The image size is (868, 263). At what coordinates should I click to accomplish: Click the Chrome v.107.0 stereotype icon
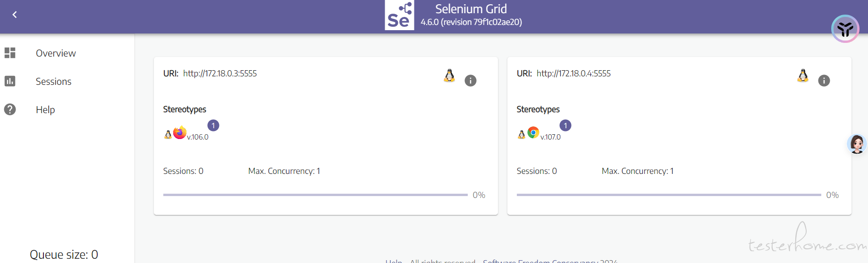[533, 133]
